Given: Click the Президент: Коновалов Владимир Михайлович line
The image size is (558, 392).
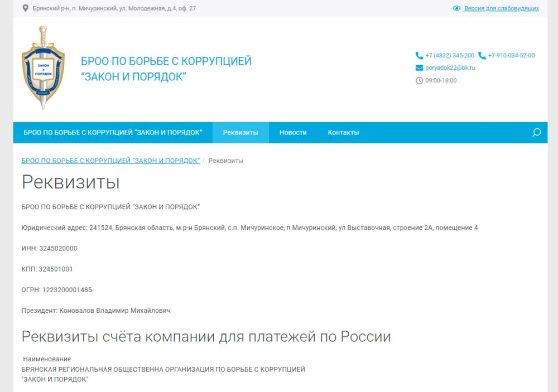Looking at the screenshot, I should tap(96, 311).
